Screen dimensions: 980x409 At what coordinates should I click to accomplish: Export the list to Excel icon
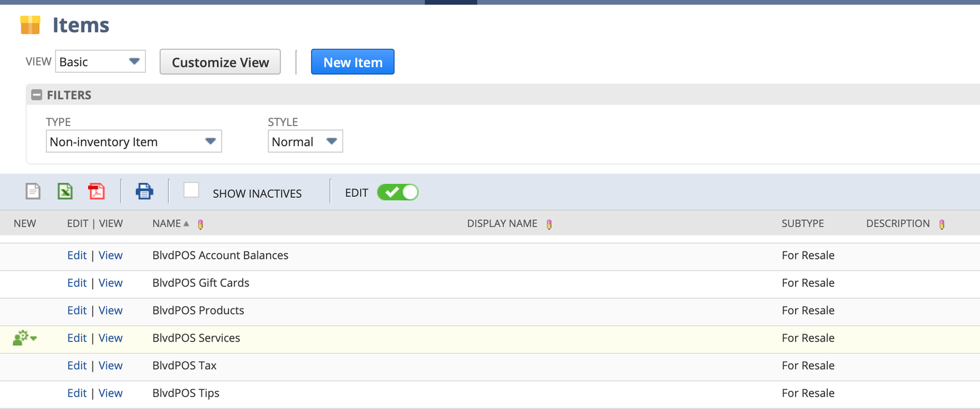[65, 191]
